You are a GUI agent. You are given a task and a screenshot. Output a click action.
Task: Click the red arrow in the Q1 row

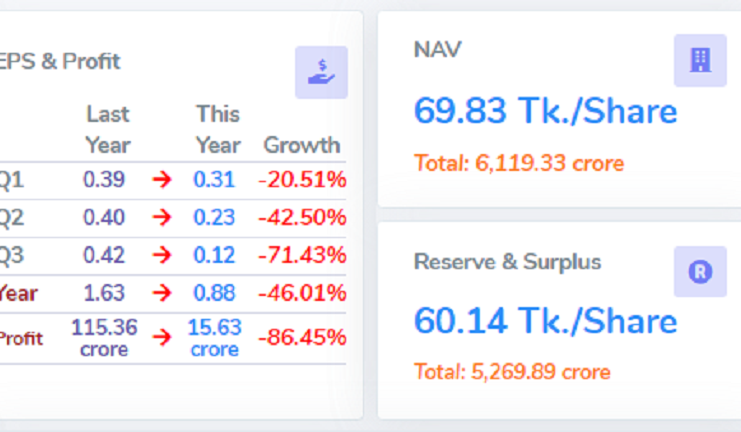pyautogui.click(x=162, y=180)
